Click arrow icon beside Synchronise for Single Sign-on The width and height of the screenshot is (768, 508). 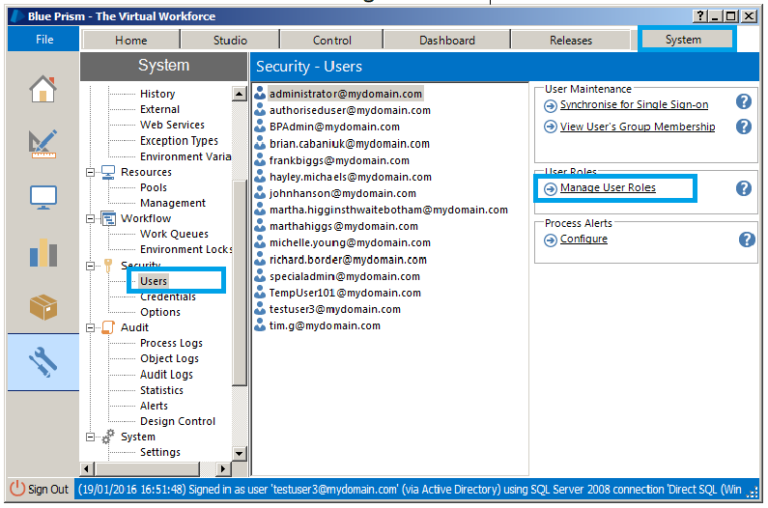(551, 106)
